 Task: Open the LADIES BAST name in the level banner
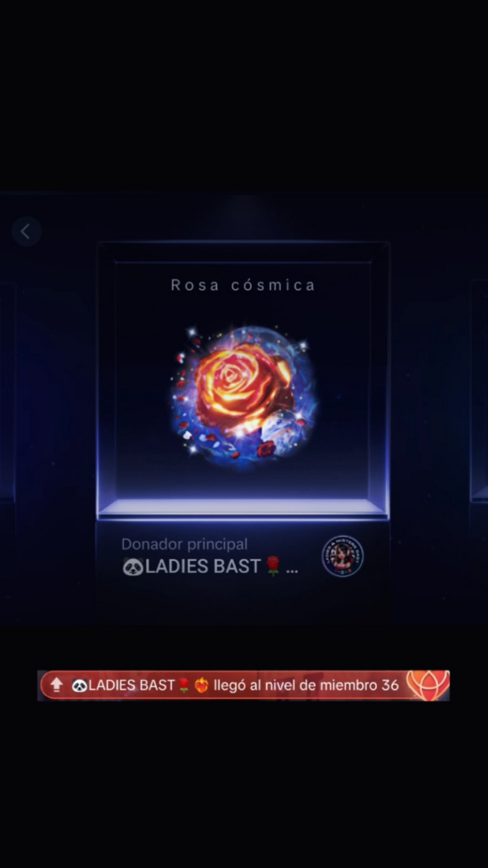[x=132, y=686]
